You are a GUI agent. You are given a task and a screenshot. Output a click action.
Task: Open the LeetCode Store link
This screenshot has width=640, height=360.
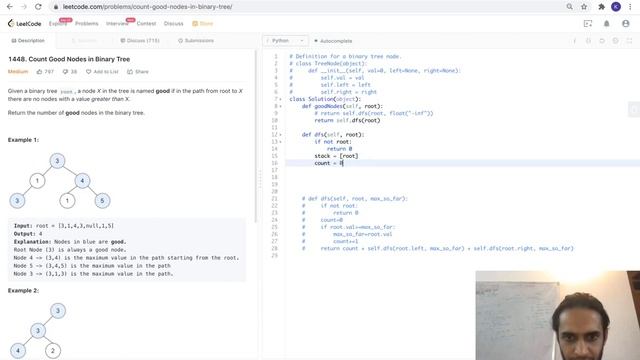click(203, 24)
